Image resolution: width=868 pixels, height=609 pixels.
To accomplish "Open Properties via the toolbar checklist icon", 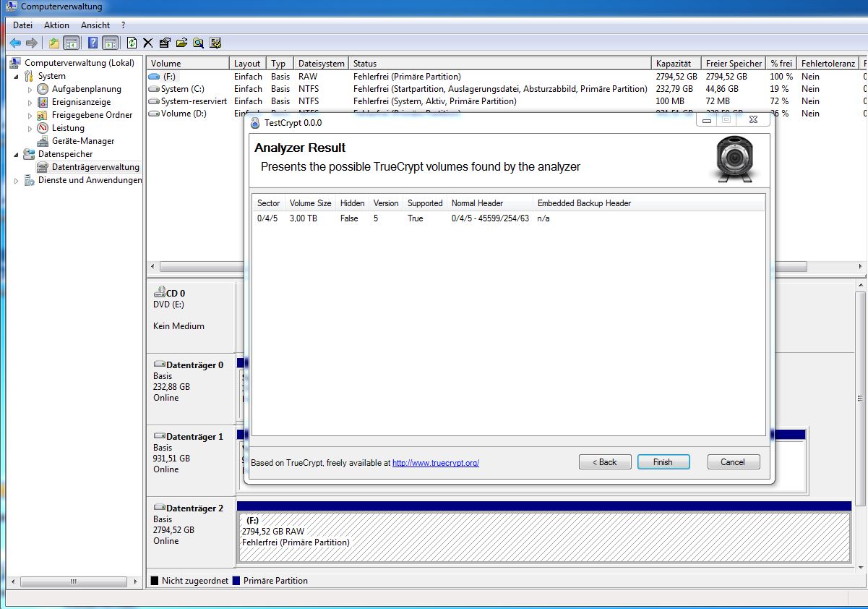I will click(165, 43).
